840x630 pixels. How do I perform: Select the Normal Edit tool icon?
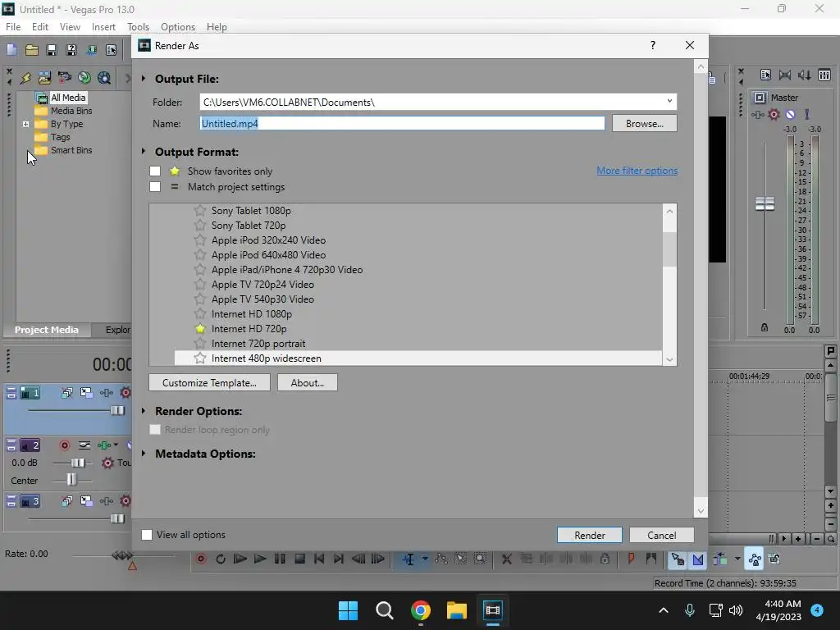tap(409, 559)
